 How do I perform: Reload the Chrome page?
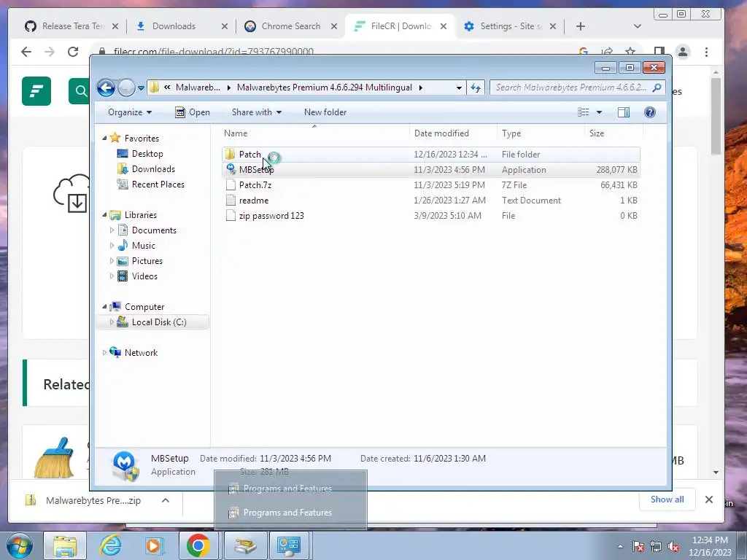(x=73, y=52)
